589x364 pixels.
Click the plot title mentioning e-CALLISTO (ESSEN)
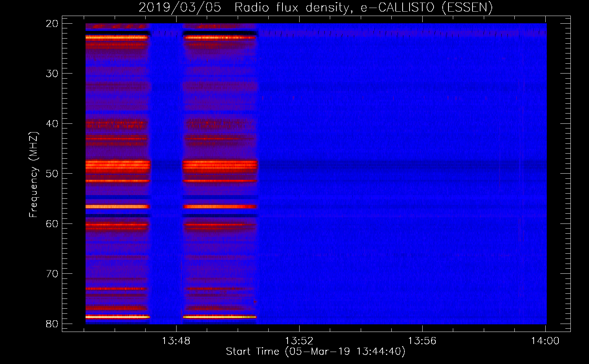click(x=316, y=8)
